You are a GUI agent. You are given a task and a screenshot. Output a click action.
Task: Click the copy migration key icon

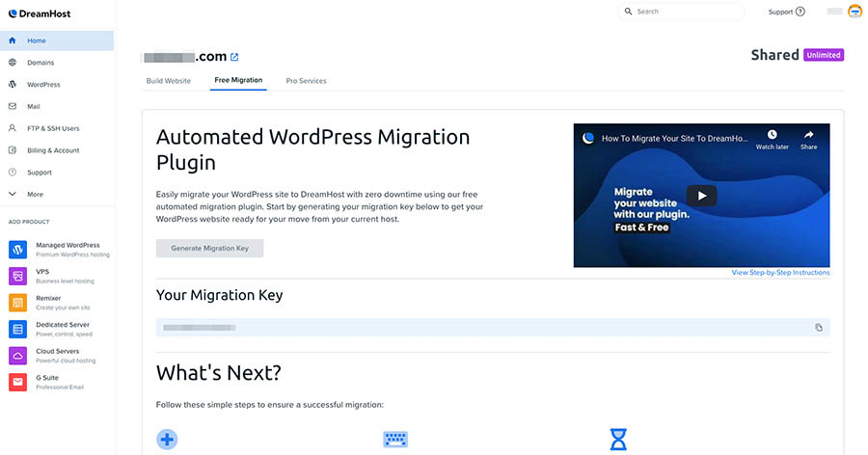(819, 328)
